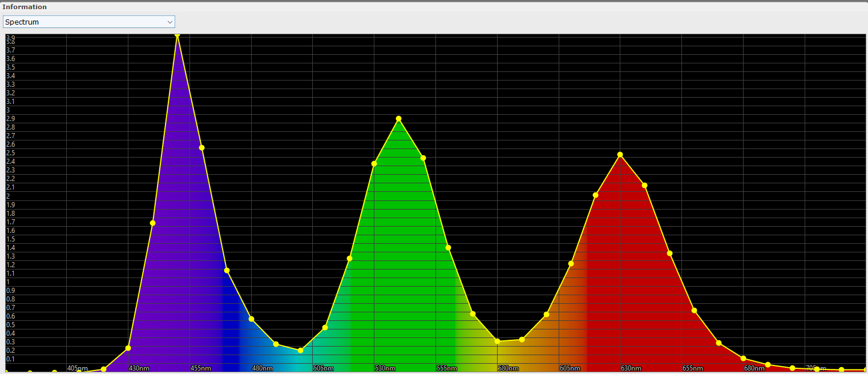
Task: Select the data point at the red peak
Action: (620, 155)
